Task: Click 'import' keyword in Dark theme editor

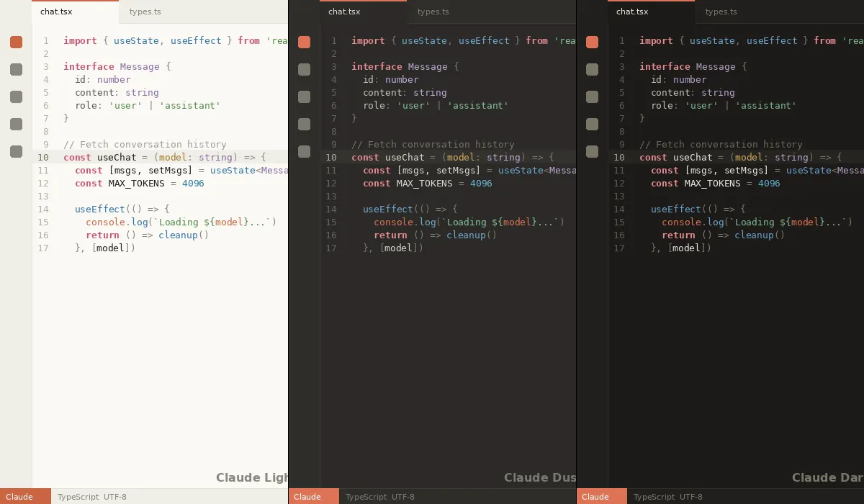Action: click(x=656, y=40)
